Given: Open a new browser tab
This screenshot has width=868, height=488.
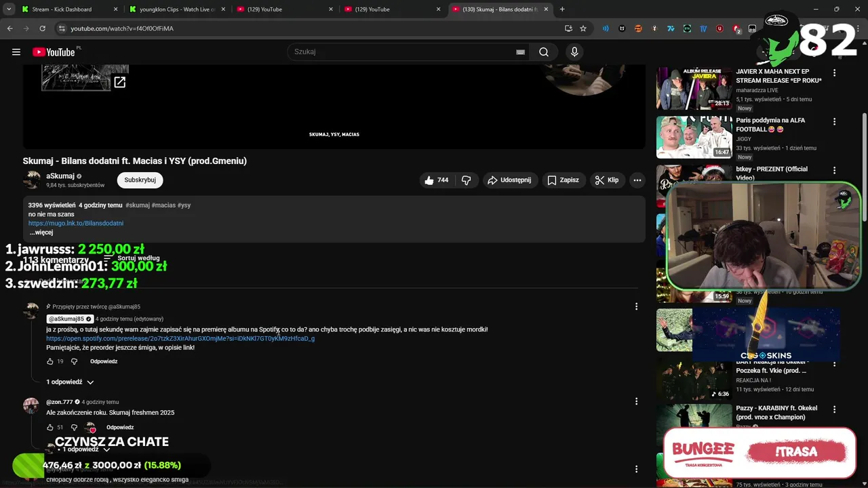Looking at the screenshot, I should tap(562, 9).
